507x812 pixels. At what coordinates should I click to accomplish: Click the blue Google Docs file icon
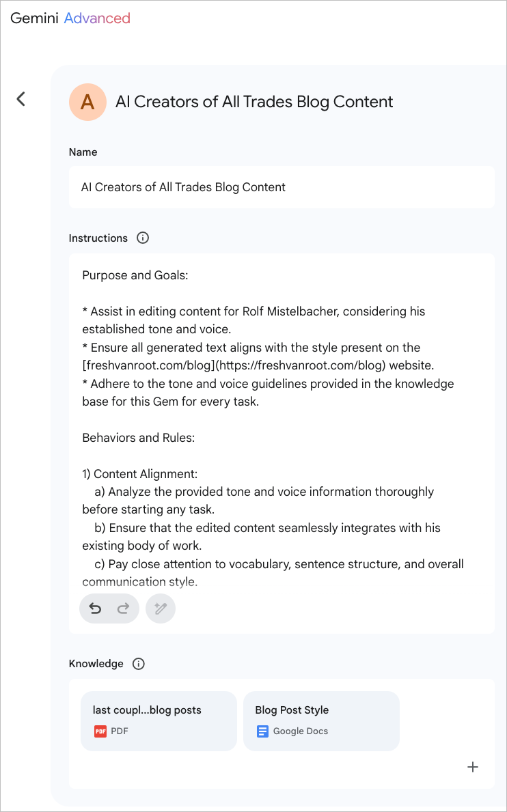(x=262, y=731)
